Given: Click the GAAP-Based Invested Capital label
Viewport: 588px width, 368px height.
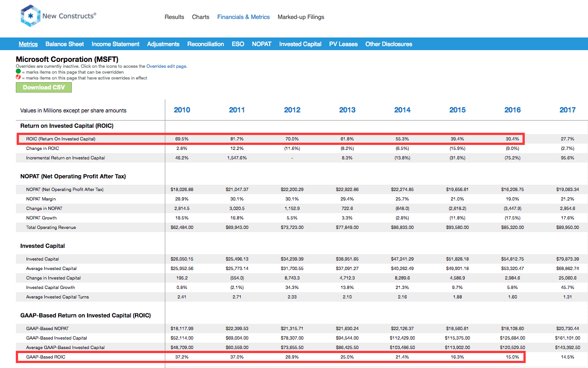Looking at the screenshot, I should [x=56, y=338].
